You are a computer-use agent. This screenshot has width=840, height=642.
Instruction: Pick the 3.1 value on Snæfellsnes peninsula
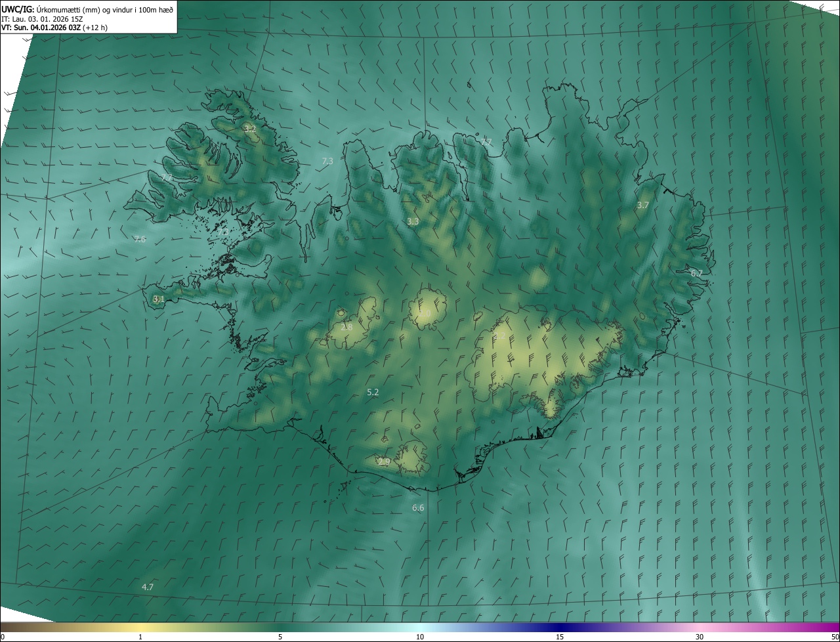[158, 299]
